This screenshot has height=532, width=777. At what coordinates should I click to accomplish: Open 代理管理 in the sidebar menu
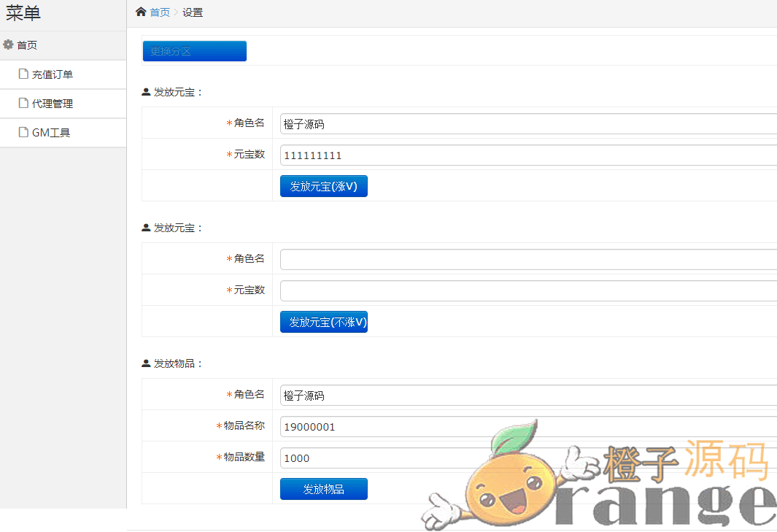(53, 104)
